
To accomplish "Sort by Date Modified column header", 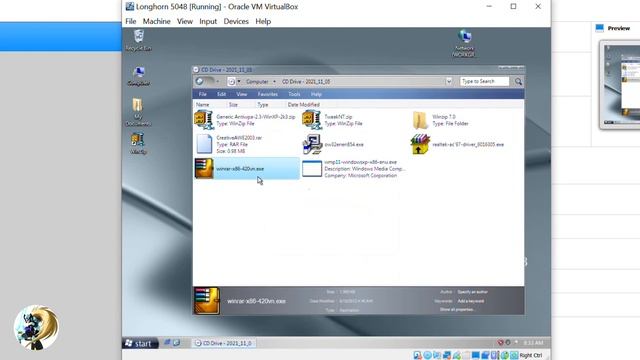I will 304,105.
